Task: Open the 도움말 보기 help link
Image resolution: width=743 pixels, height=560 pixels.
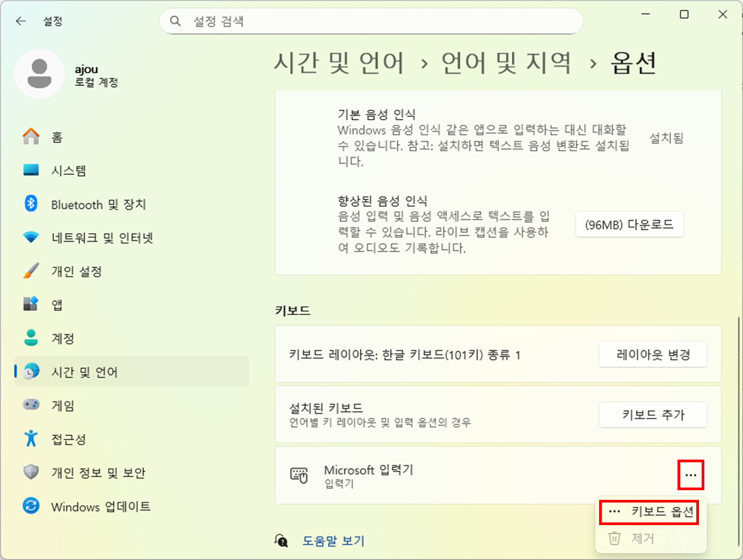Action: pos(333,541)
